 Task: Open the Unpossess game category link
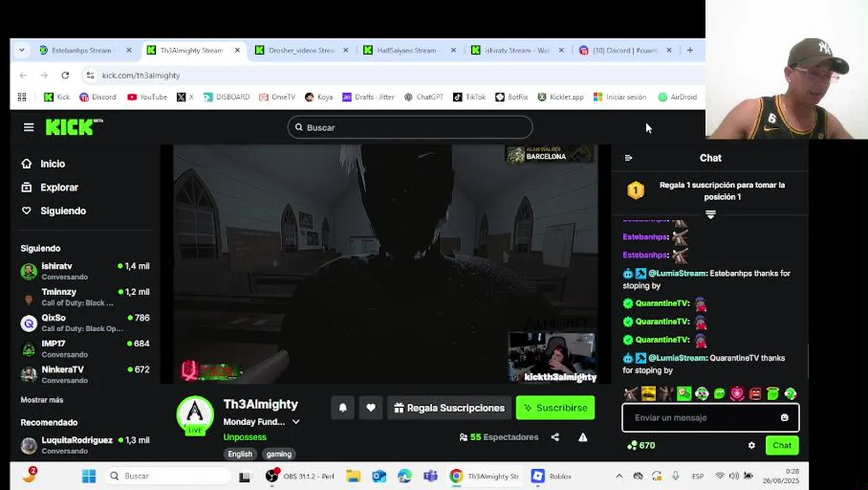245,437
